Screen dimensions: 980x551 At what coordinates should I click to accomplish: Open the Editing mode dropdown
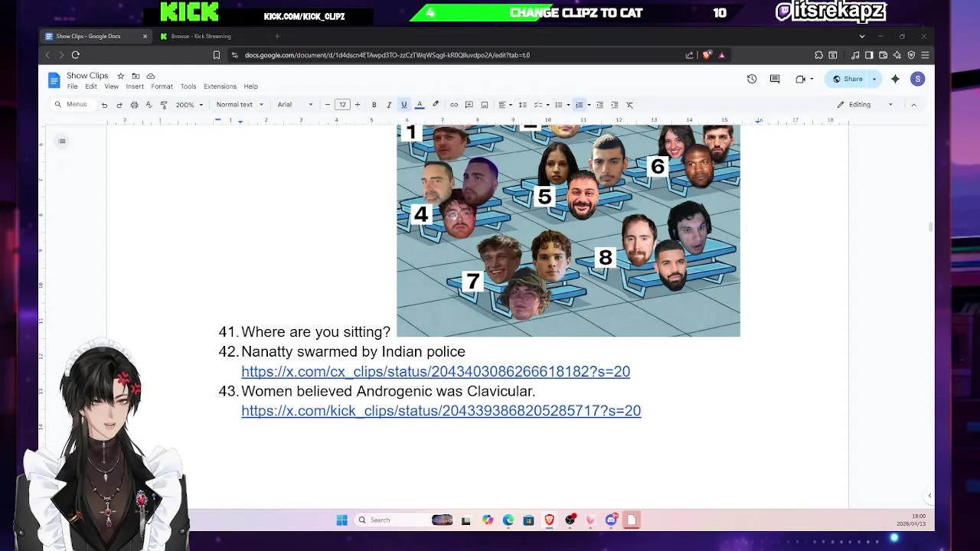coord(864,105)
